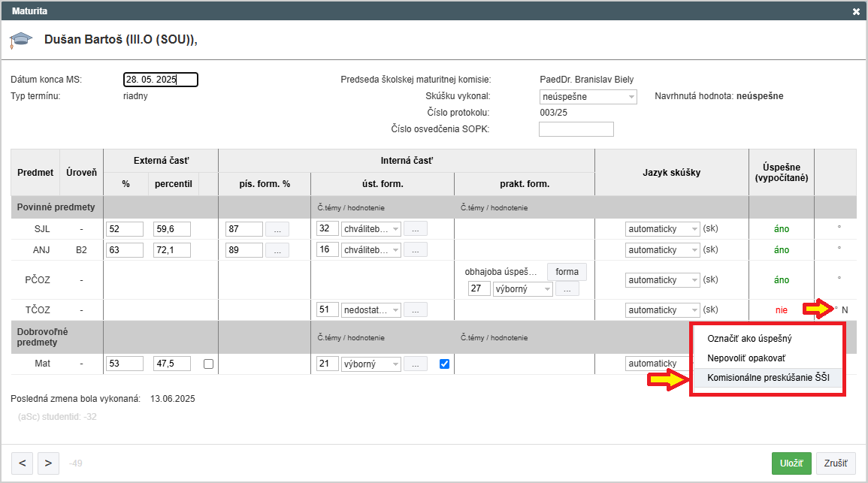Click the Zrušiť button
This screenshot has height=483, width=868.
point(836,463)
